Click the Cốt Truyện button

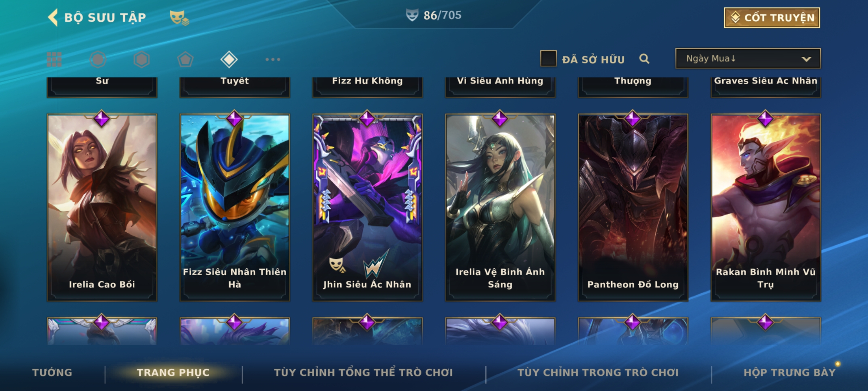click(772, 18)
